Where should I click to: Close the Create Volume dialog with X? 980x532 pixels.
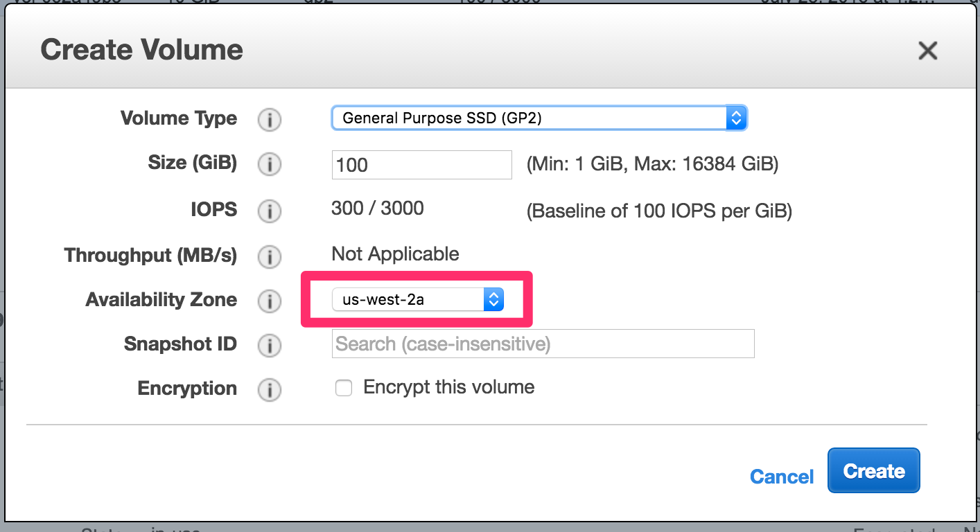(927, 51)
